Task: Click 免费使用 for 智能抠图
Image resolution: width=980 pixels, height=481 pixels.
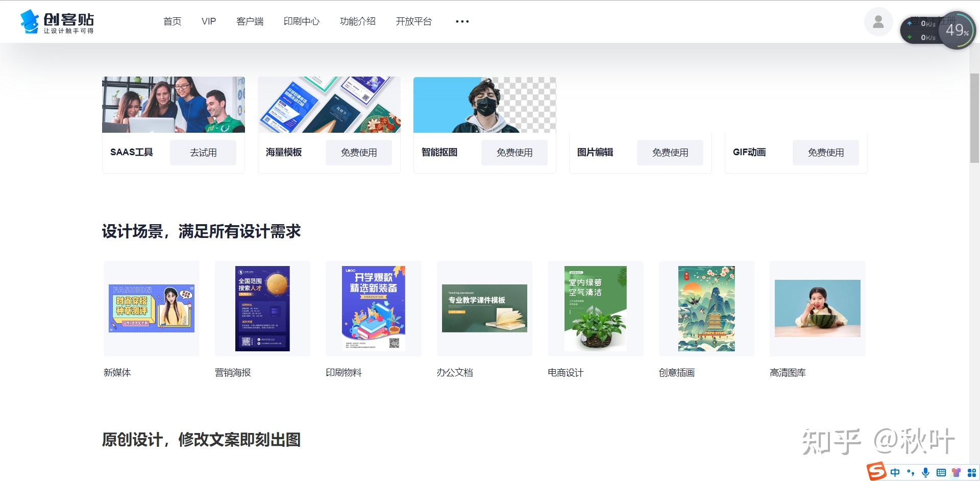Action: click(x=514, y=153)
